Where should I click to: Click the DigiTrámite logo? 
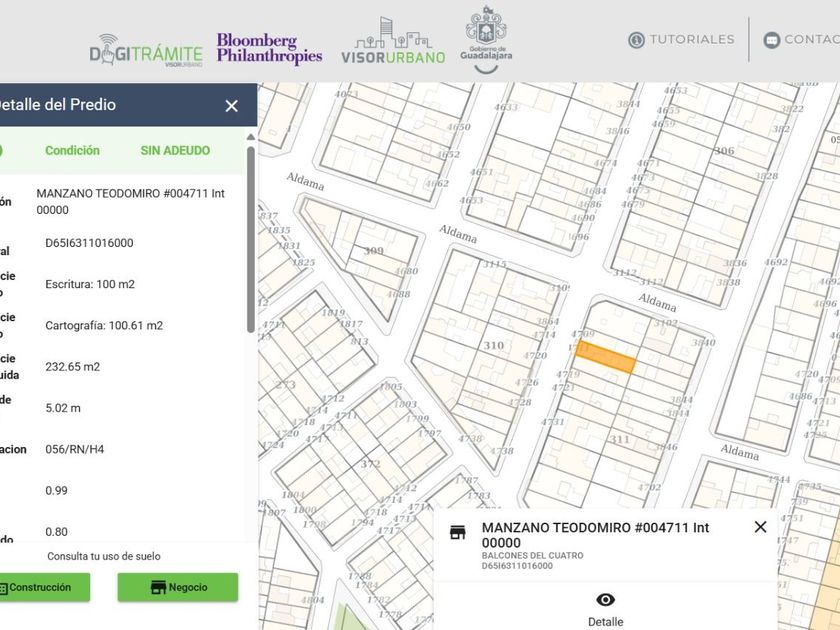pyautogui.click(x=146, y=52)
